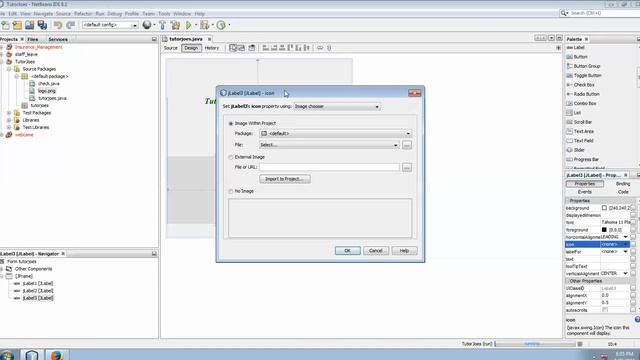Click the Save All toolbar icon
Viewport: 640px width, 360px height.
[42, 25]
